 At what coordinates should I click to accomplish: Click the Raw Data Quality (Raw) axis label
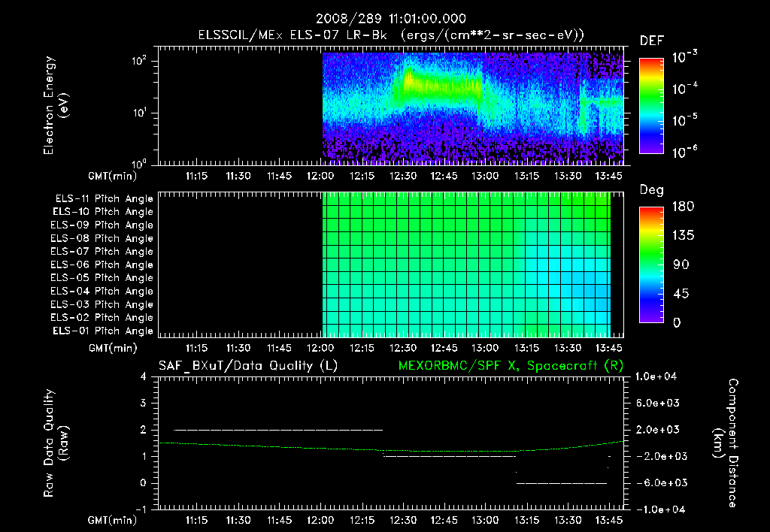click(56, 443)
